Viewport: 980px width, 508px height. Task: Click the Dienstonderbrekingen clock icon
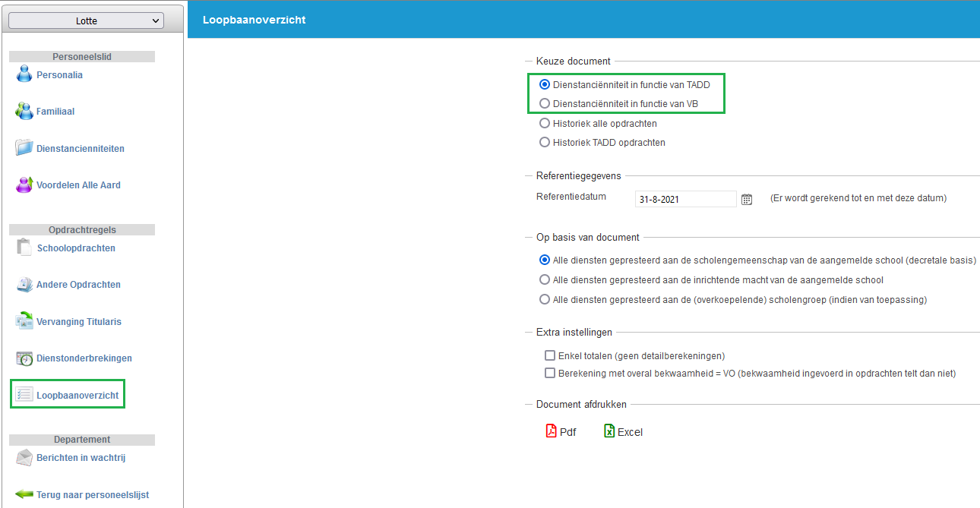(24, 358)
